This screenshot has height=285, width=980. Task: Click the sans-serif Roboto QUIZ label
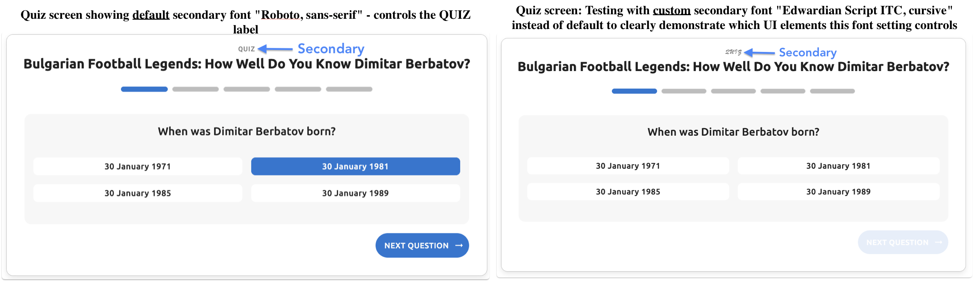point(246,49)
